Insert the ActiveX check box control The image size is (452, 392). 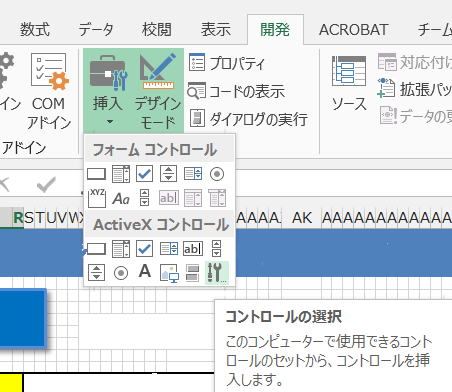(x=144, y=249)
